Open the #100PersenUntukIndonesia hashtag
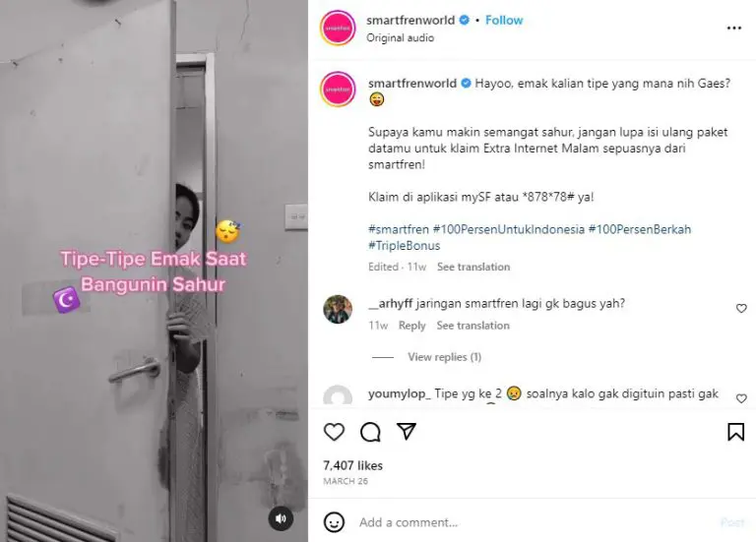 [x=508, y=229]
